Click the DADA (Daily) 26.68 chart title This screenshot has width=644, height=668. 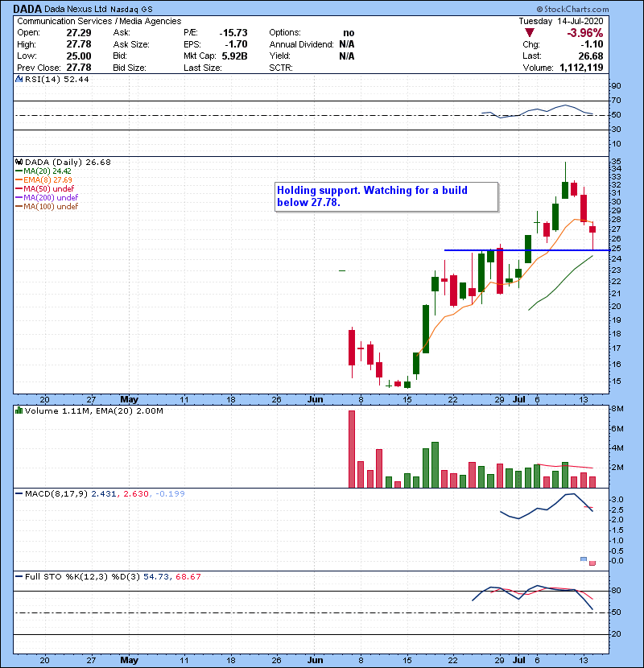coord(68,162)
